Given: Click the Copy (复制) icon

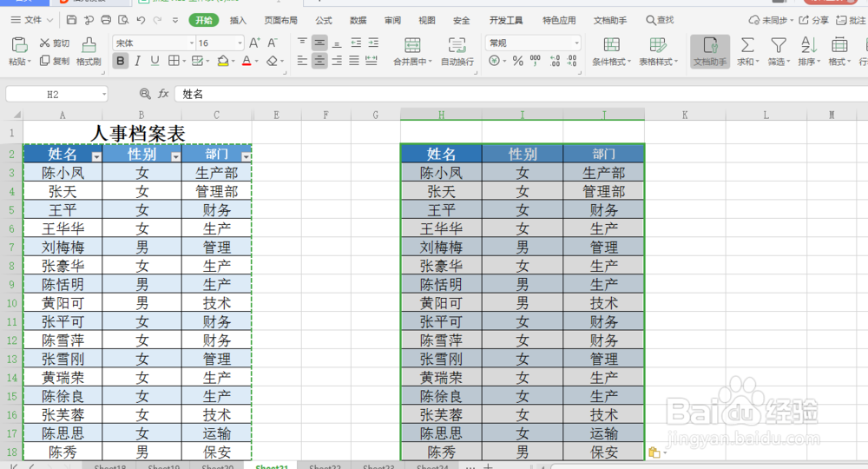Looking at the screenshot, I should [45, 60].
